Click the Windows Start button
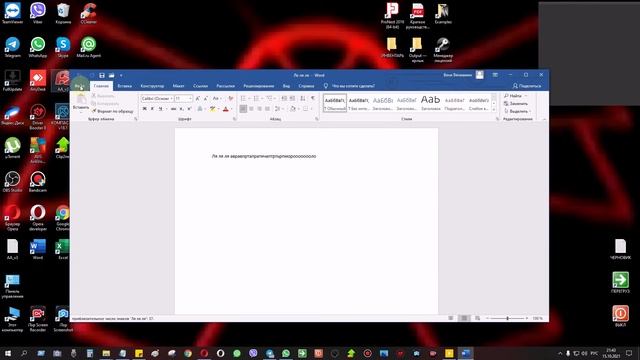The width and height of the screenshot is (640, 360). click(x=8, y=353)
